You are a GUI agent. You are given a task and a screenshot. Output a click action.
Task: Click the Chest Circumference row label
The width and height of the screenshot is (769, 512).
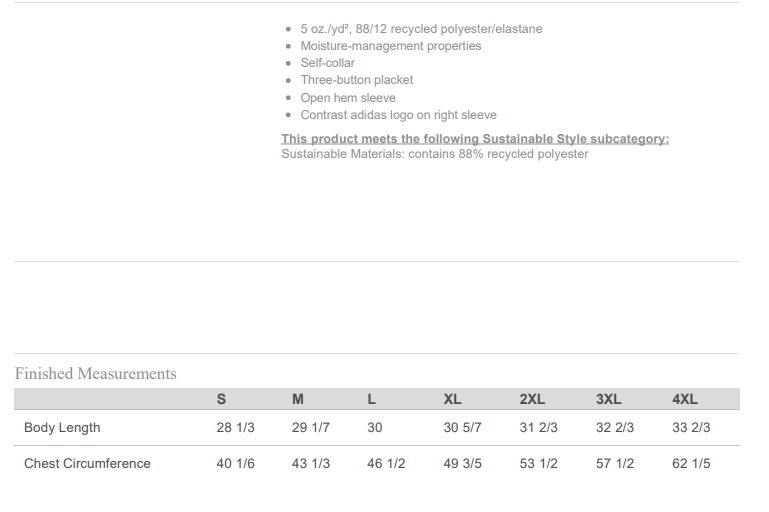(87, 464)
